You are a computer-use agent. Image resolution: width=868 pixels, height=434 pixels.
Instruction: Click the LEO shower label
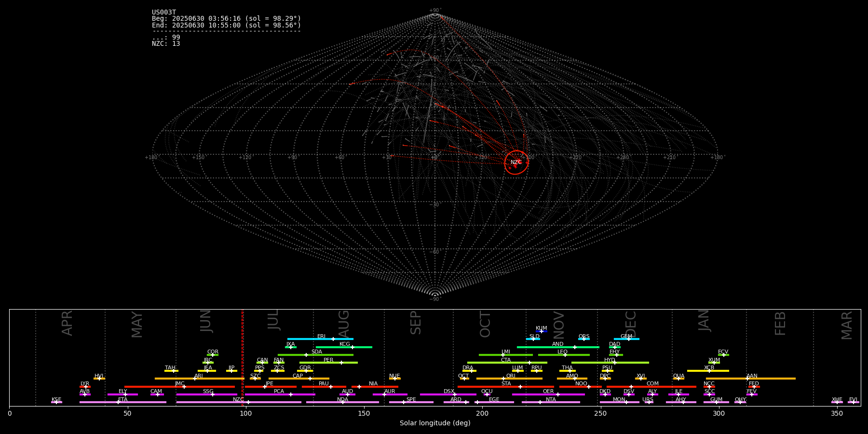(563, 352)
